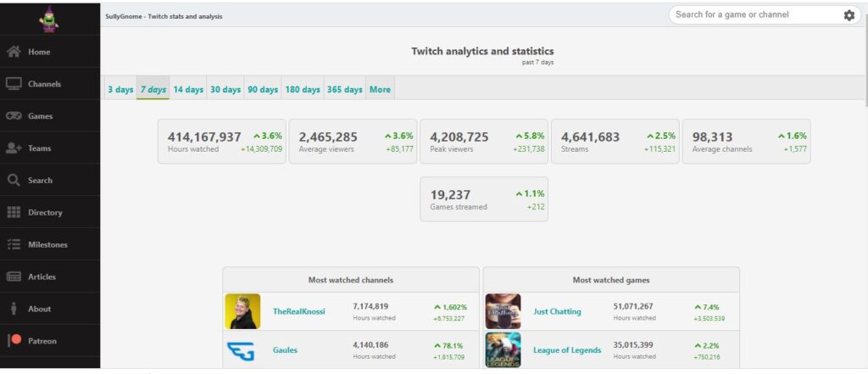
Task: Open the Channels sidebar item
Action: coord(50,84)
